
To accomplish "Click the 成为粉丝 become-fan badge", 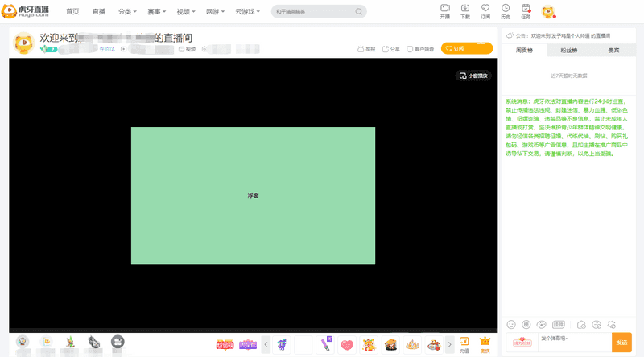I will (522, 343).
